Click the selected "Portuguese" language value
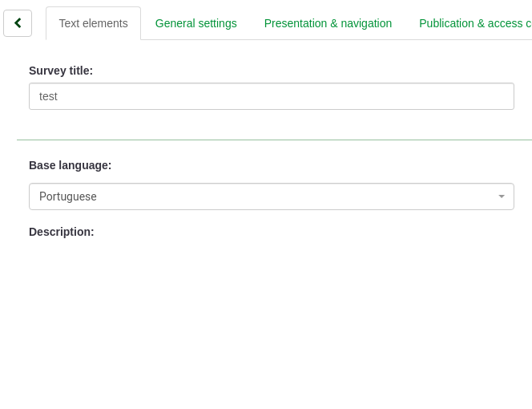This screenshot has height=409, width=532. click(x=68, y=196)
